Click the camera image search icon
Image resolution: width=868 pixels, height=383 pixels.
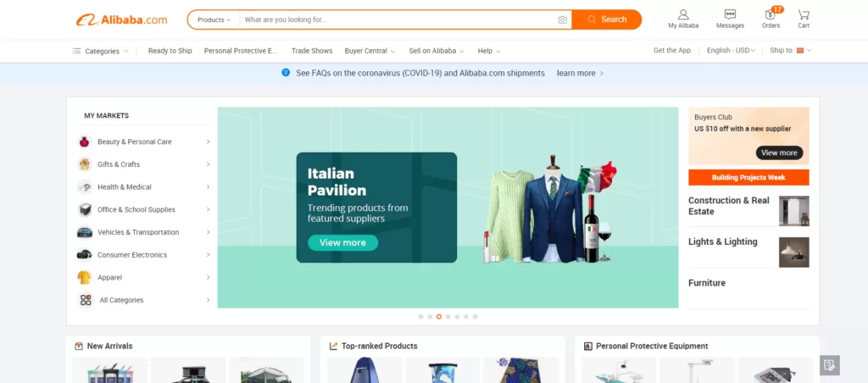562,19
